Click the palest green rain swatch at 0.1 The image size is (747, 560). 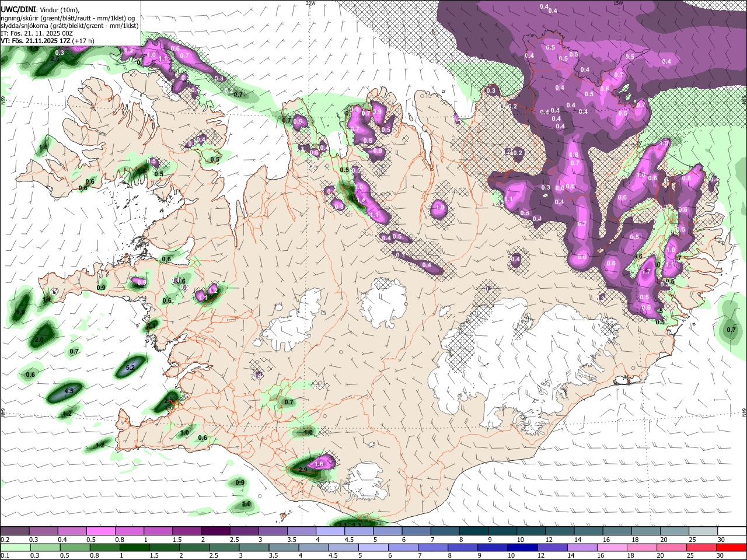coord(15,547)
